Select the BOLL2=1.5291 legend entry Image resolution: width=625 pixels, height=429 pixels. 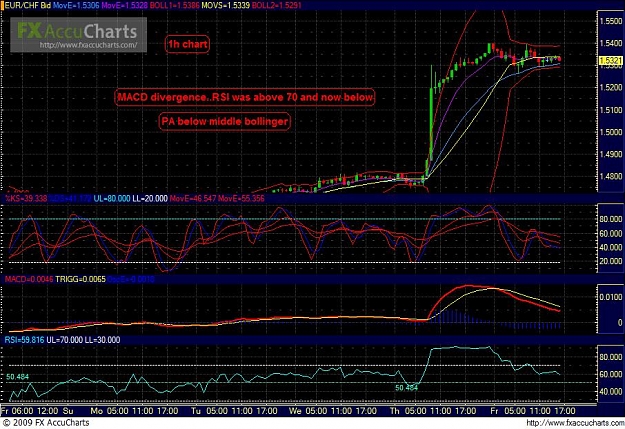point(277,6)
